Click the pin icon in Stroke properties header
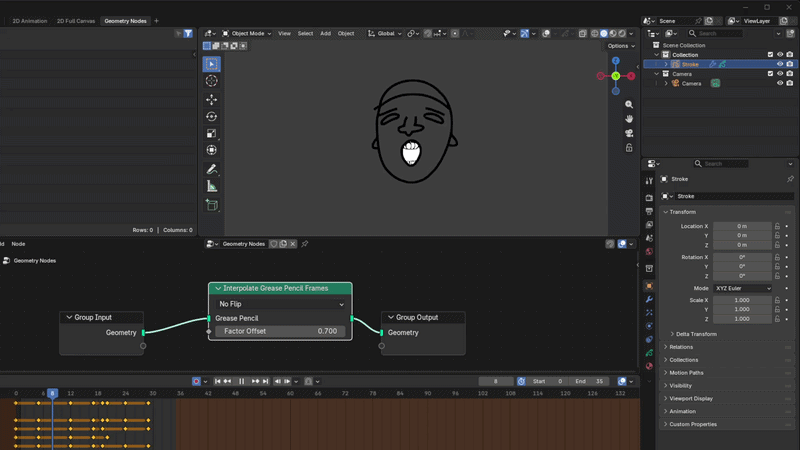Screen dimensions: 800x450 click(x=790, y=179)
